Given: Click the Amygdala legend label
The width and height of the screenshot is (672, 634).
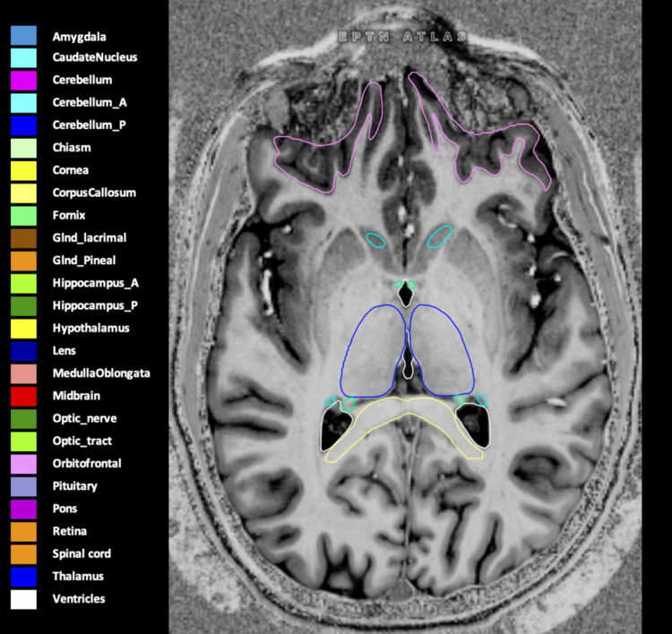Looking at the screenshot, I should (79, 38).
